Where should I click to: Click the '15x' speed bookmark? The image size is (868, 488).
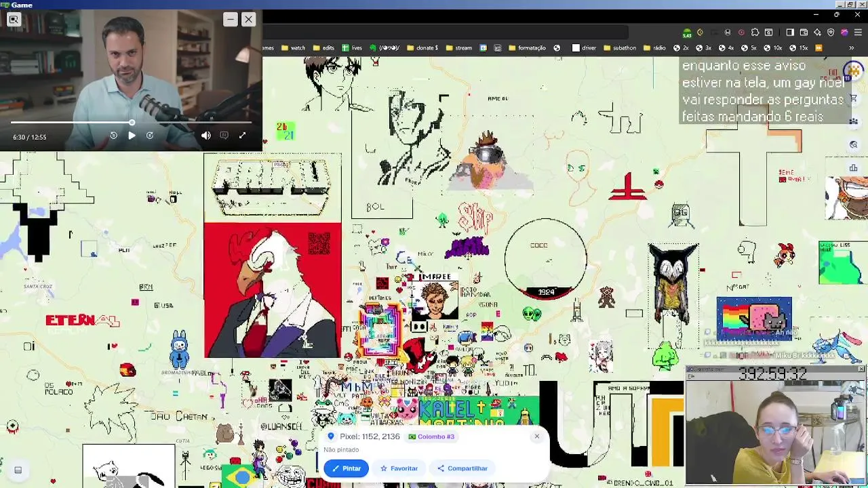click(x=798, y=48)
